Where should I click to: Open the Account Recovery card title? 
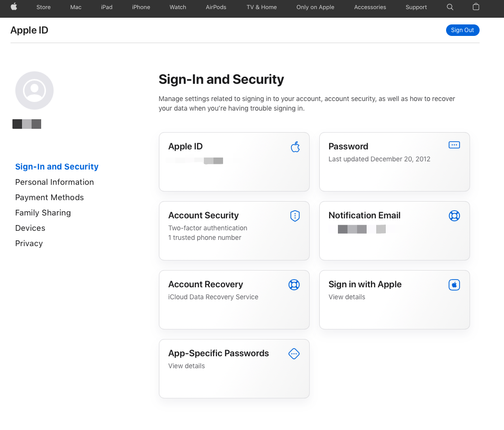[x=206, y=284]
